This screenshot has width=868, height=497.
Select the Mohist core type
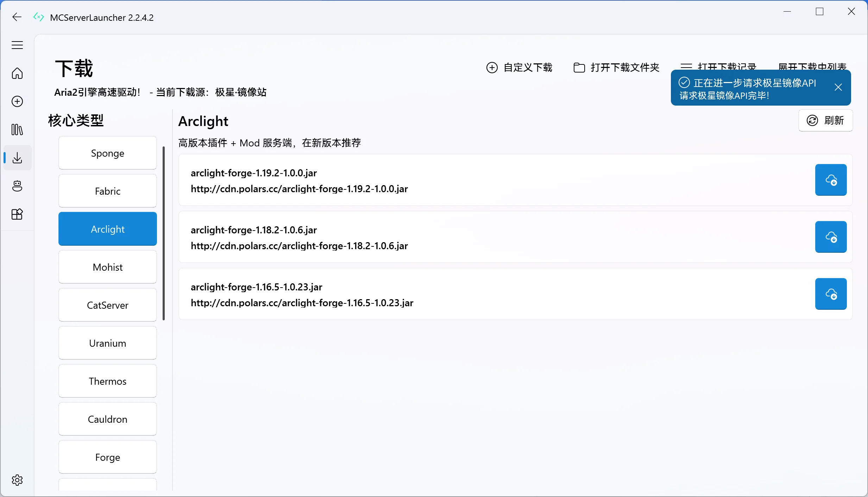click(107, 267)
